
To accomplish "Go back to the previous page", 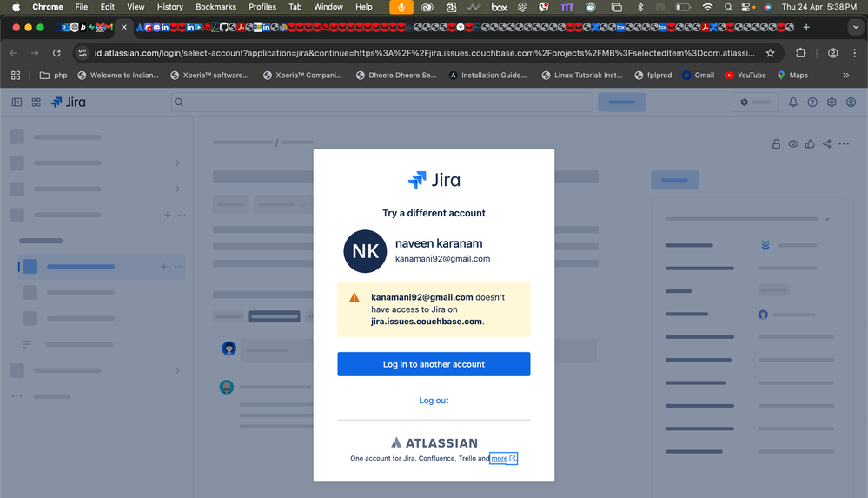I will coord(14,53).
